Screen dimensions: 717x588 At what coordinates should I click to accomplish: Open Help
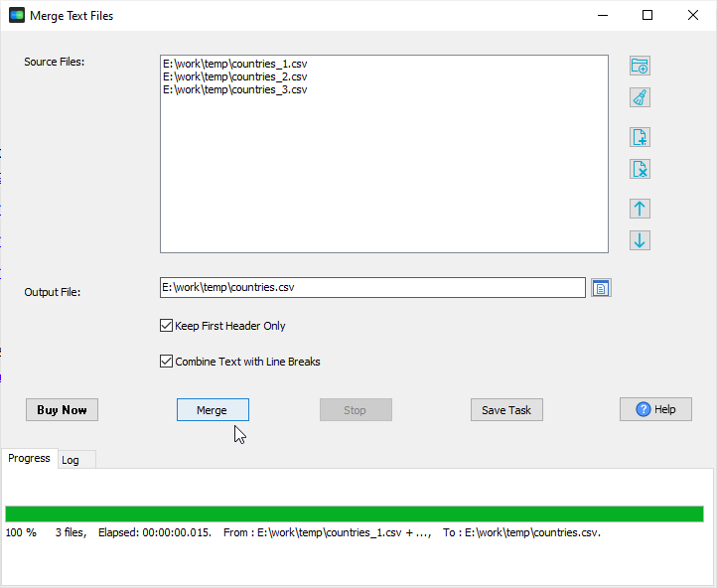(x=655, y=409)
